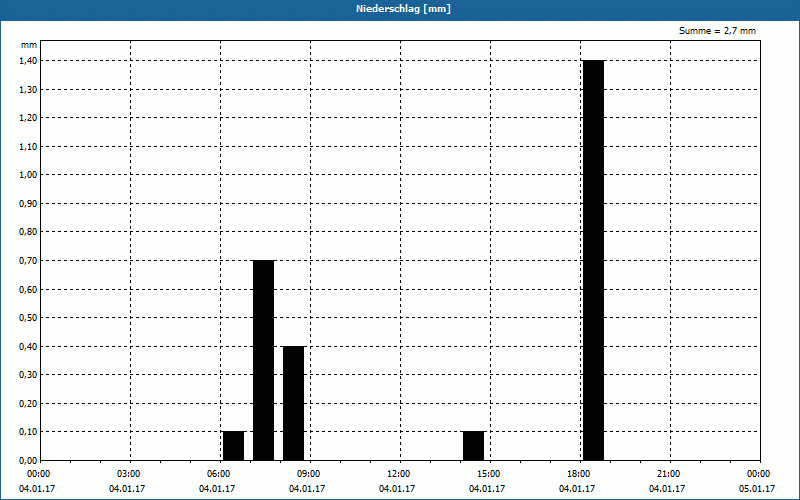Select the 0,30 y-axis label
Image resolution: width=800 pixels, height=500 pixels.
[x=29, y=375]
